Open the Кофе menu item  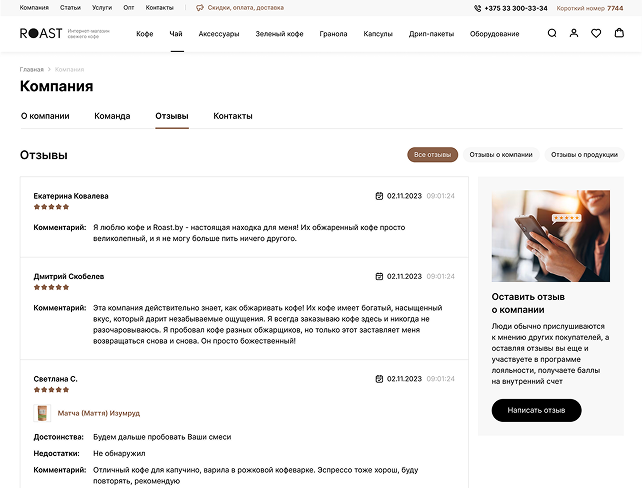click(x=145, y=34)
